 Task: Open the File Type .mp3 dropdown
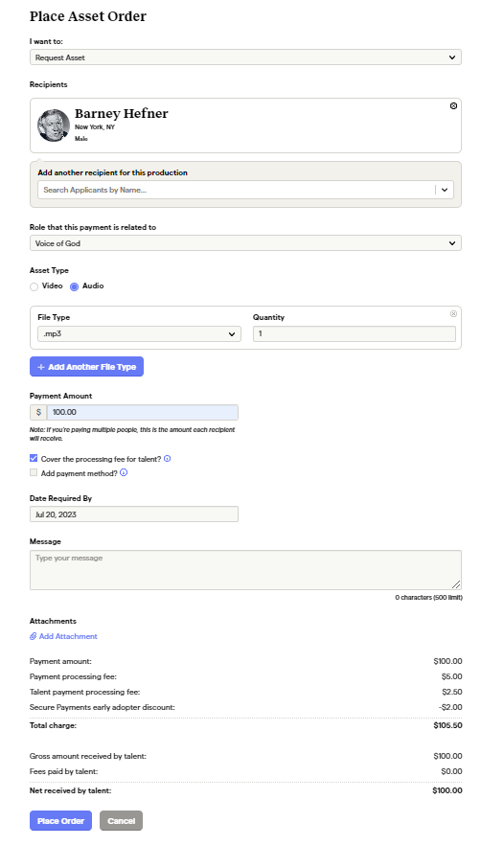[139, 333]
